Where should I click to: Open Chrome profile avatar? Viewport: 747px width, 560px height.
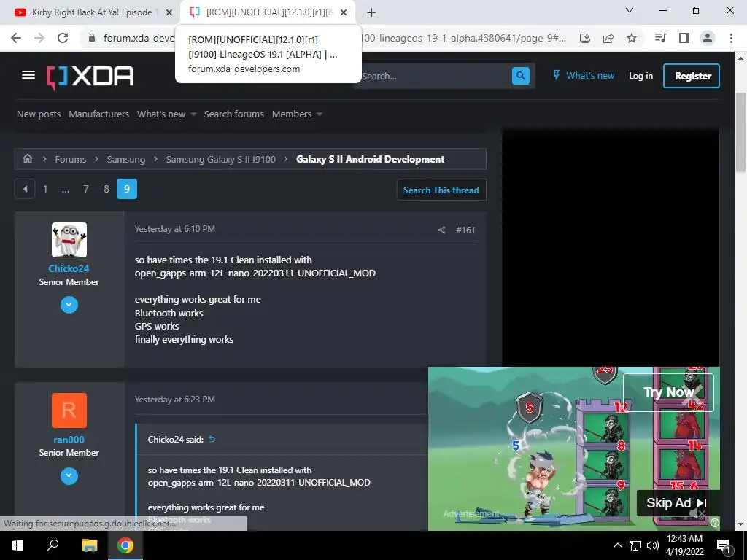tap(708, 38)
